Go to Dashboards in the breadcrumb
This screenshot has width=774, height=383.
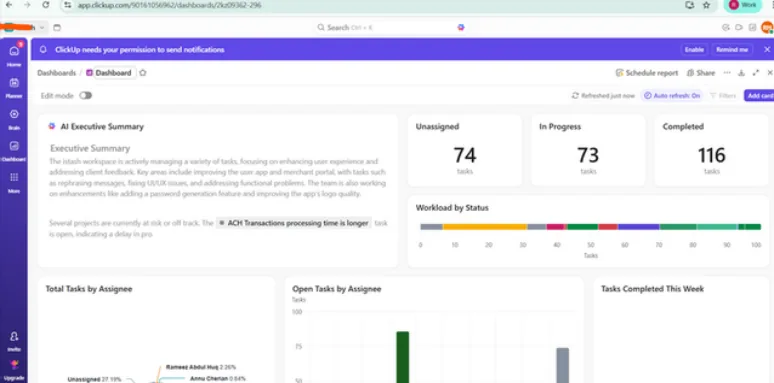[x=56, y=73]
